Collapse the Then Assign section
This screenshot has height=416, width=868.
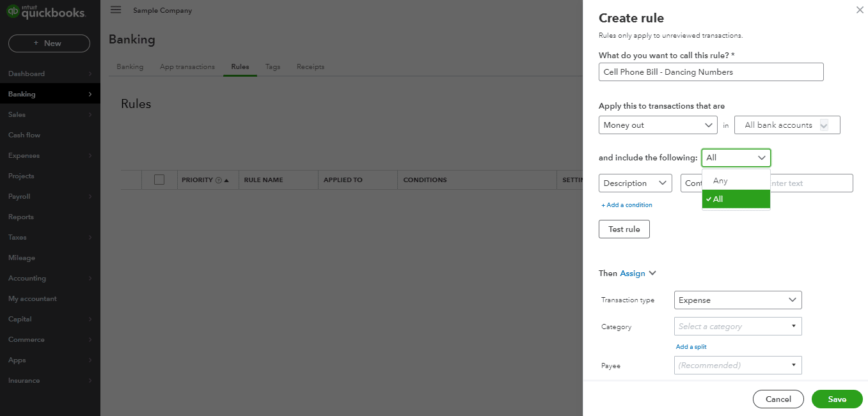(x=653, y=273)
